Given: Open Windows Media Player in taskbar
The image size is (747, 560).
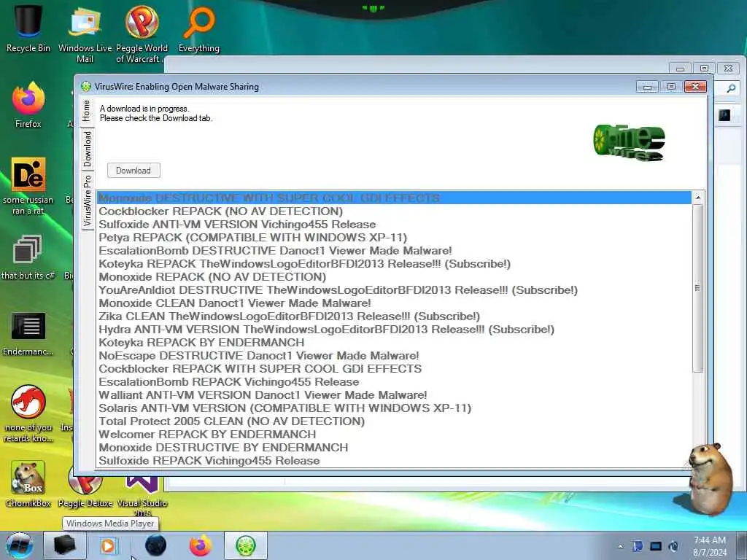Looking at the screenshot, I should [108, 545].
